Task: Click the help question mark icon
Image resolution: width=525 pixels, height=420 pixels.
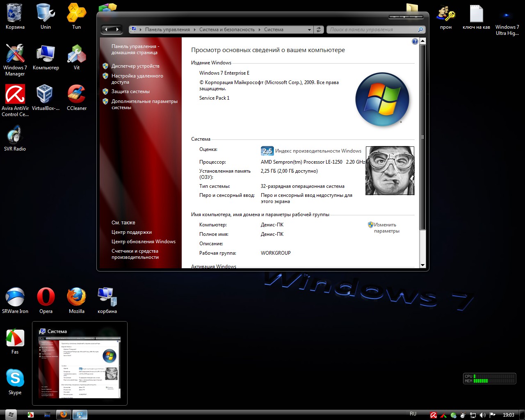Action: point(415,41)
